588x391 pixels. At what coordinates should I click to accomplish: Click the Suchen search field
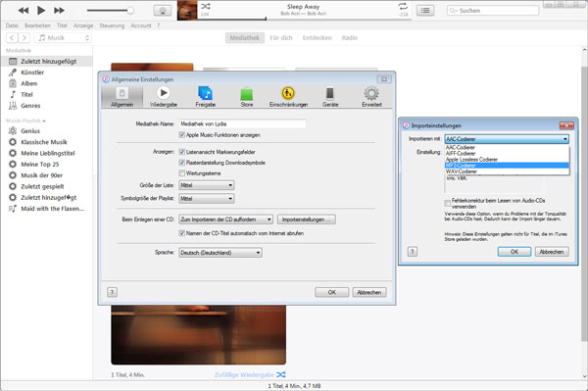(493, 11)
